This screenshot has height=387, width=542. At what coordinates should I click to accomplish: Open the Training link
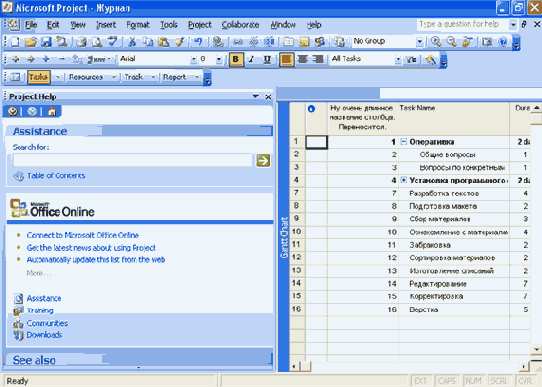[40, 310]
